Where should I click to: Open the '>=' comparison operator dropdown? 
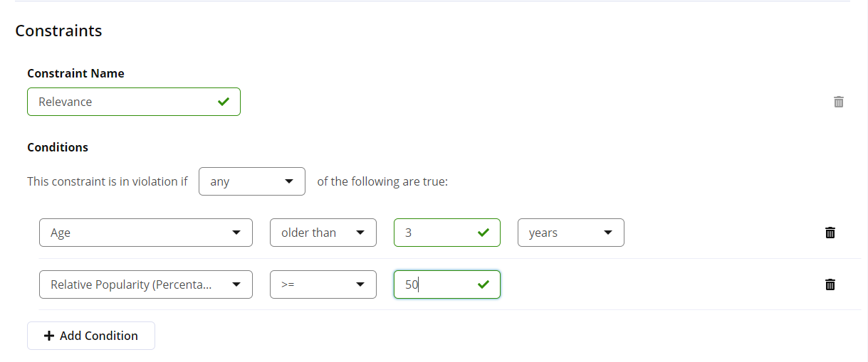tap(323, 284)
